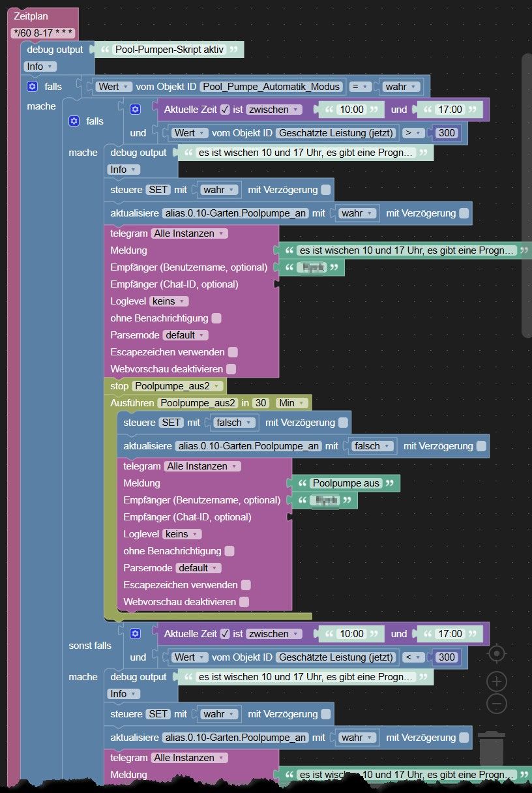Open the Info level dropdown below first debug output
The image size is (532, 793).
pyautogui.click(x=40, y=67)
